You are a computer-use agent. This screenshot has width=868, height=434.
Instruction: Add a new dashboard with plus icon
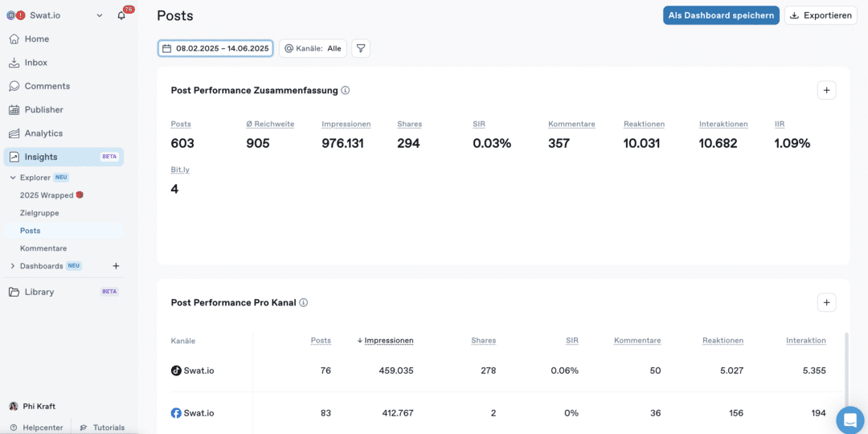(116, 266)
